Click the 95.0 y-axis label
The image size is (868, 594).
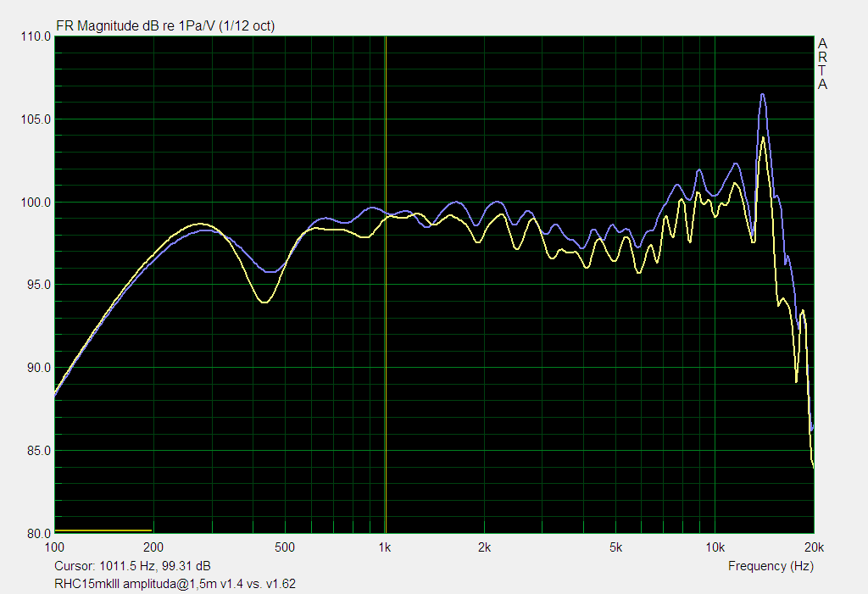coord(38,285)
